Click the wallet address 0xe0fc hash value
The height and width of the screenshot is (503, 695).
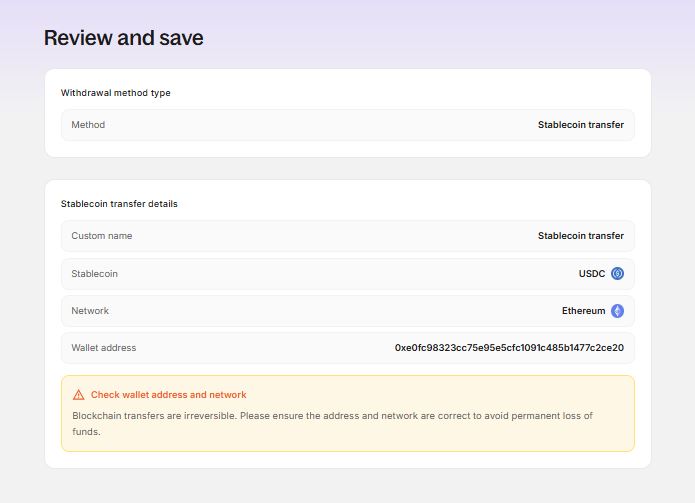click(x=509, y=348)
